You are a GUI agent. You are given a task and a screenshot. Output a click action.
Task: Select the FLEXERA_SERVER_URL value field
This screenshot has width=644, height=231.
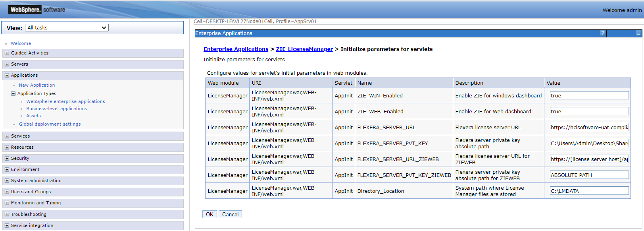[589, 127]
